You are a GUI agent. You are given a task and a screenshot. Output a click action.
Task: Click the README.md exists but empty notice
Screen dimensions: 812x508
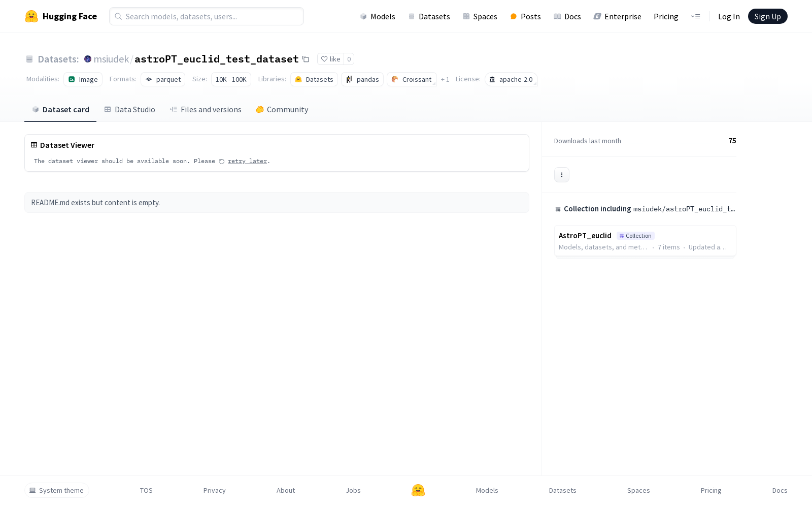277,202
